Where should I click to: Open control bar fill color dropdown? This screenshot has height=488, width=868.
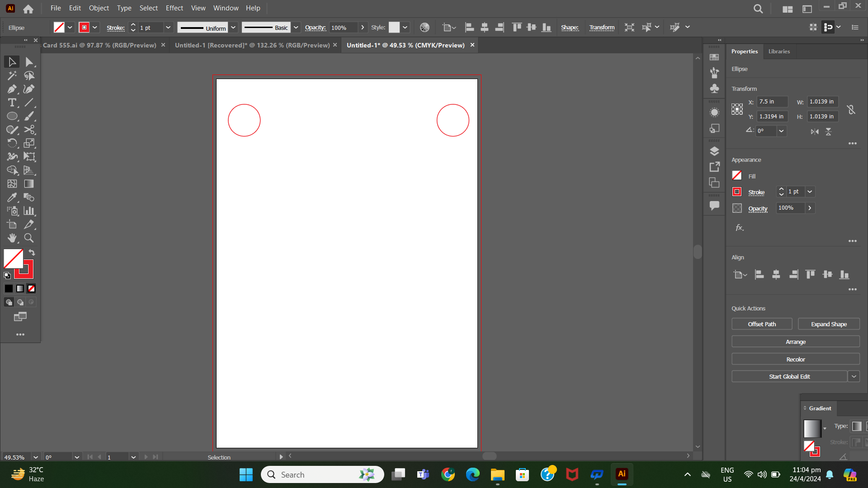70,28
